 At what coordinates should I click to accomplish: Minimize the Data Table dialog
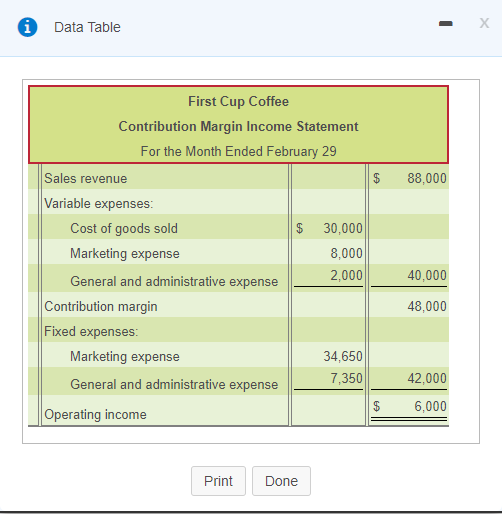point(446,23)
